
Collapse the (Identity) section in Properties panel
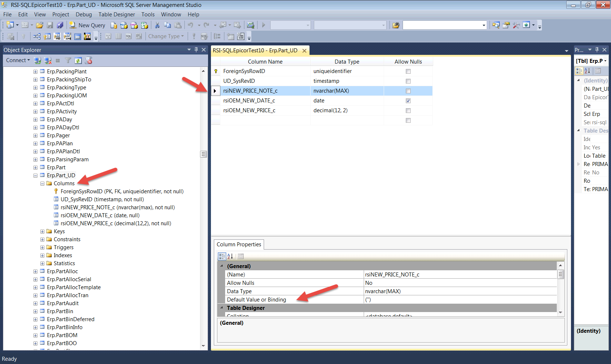(x=578, y=81)
